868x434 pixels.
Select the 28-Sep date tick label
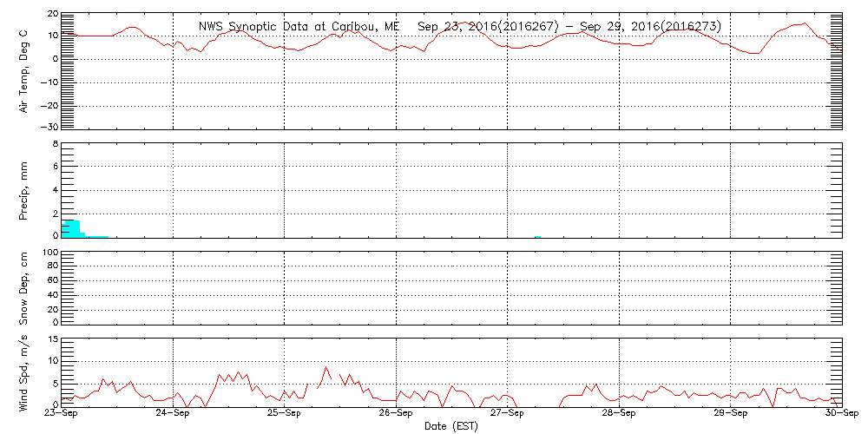(619, 414)
